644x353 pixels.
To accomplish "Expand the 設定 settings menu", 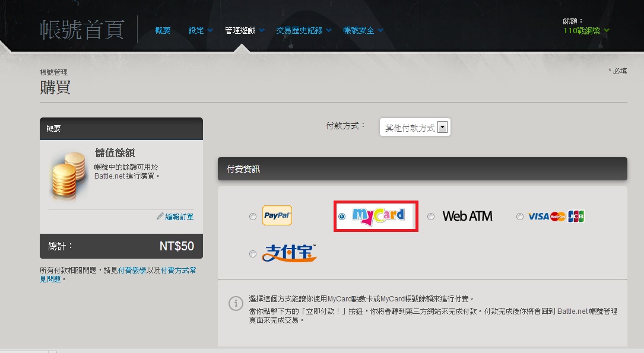I will 200,30.
